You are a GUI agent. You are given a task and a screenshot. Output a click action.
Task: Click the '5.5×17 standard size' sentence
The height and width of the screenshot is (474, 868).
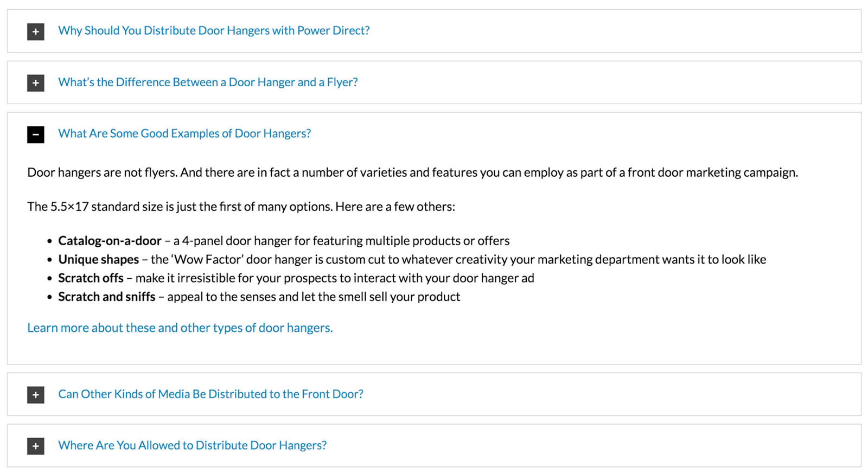[x=241, y=207]
